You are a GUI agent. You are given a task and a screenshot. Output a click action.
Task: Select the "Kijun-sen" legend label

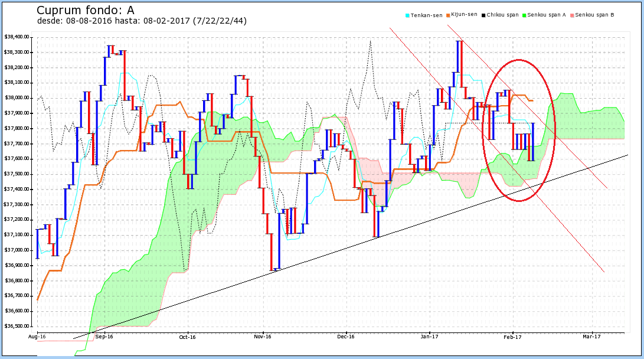click(464, 14)
